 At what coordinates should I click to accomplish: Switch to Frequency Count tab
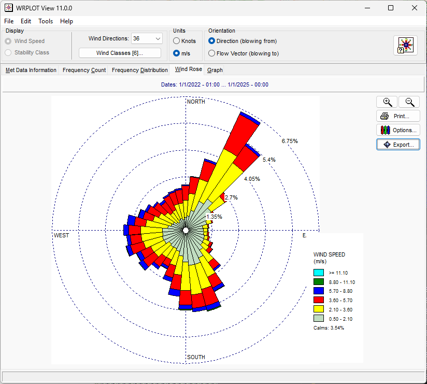click(84, 70)
